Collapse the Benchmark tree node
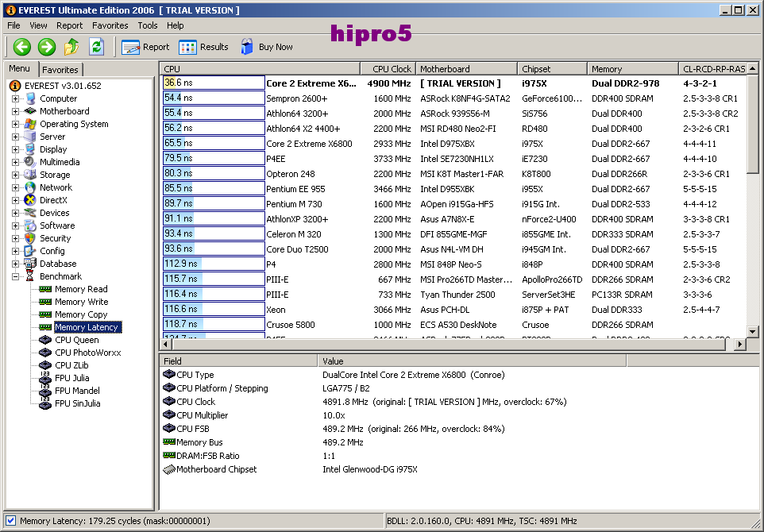This screenshot has height=532, width=764. (16, 276)
